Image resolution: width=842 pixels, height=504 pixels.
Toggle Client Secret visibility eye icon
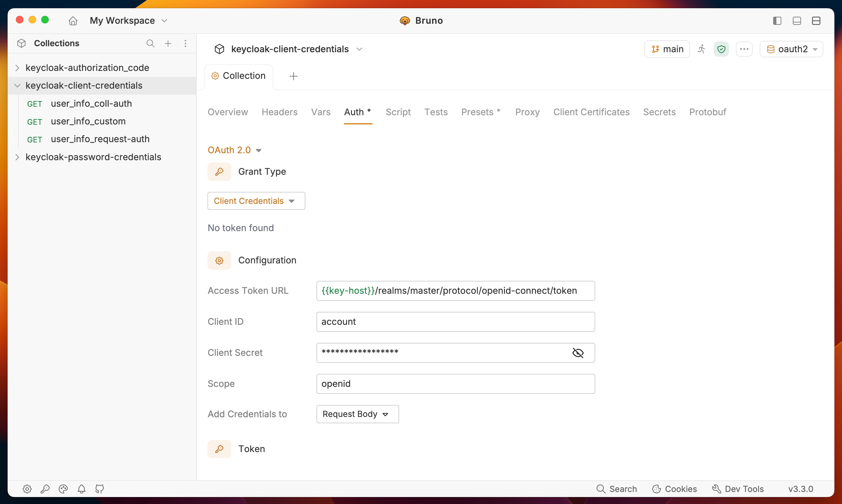pyautogui.click(x=577, y=353)
